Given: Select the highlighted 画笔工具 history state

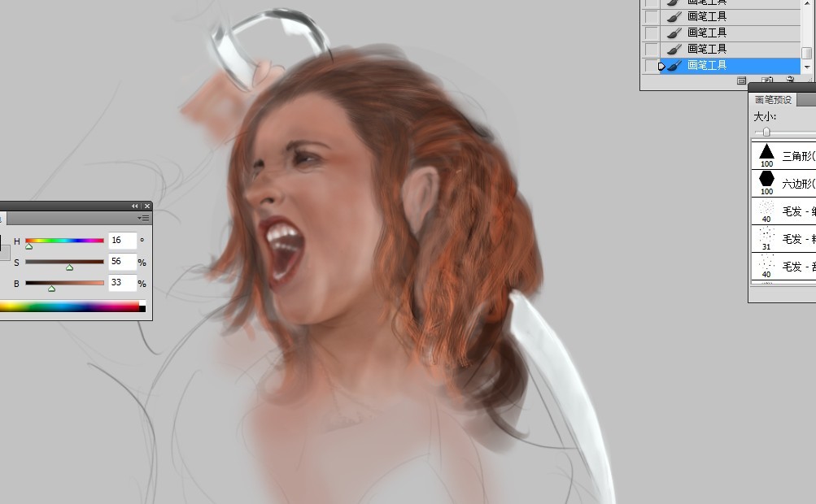Looking at the screenshot, I should [x=730, y=66].
